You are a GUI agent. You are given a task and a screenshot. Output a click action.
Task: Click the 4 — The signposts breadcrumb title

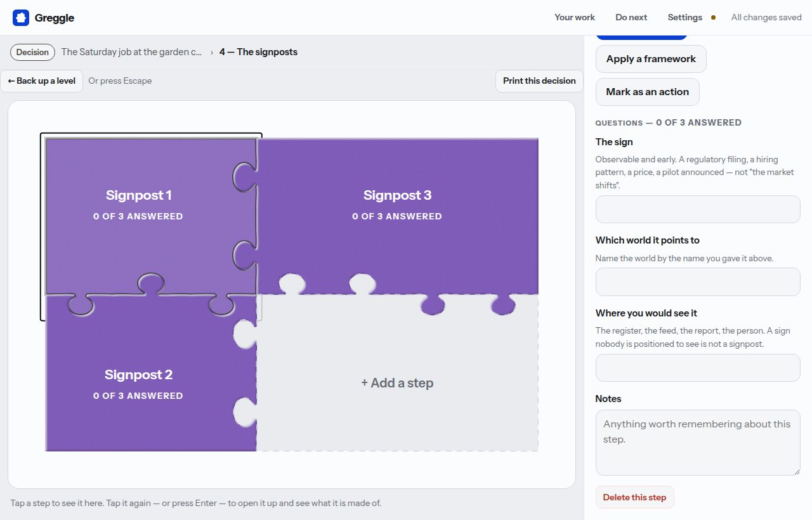[258, 52]
